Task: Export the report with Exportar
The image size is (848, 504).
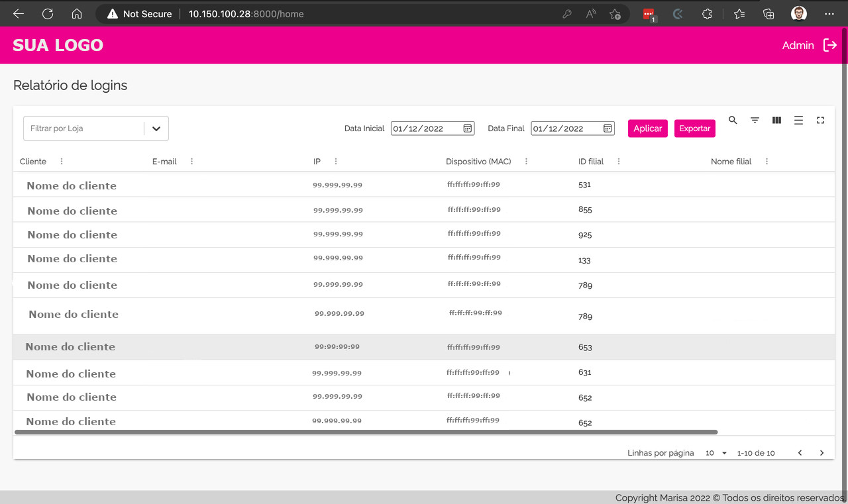Action: pos(694,128)
